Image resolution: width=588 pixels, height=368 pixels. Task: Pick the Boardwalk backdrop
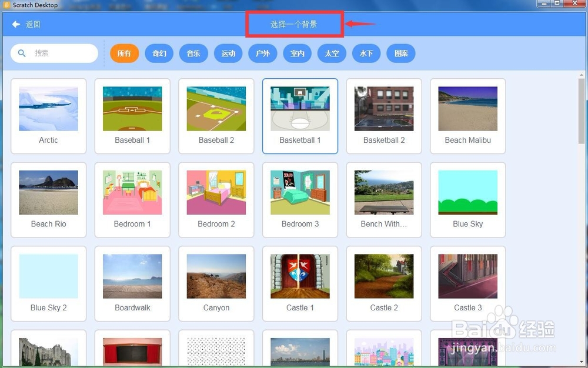pyautogui.click(x=132, y=284)
